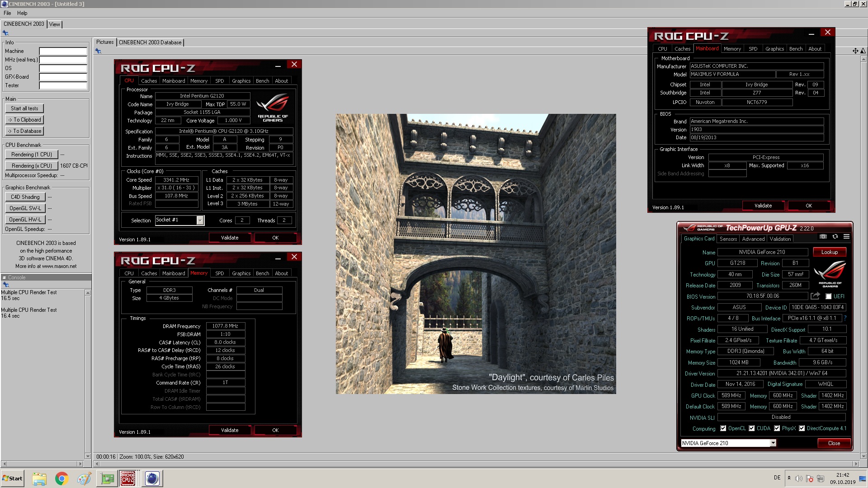Click the triangle icon beside the move icon

click(x=863, y=51)
